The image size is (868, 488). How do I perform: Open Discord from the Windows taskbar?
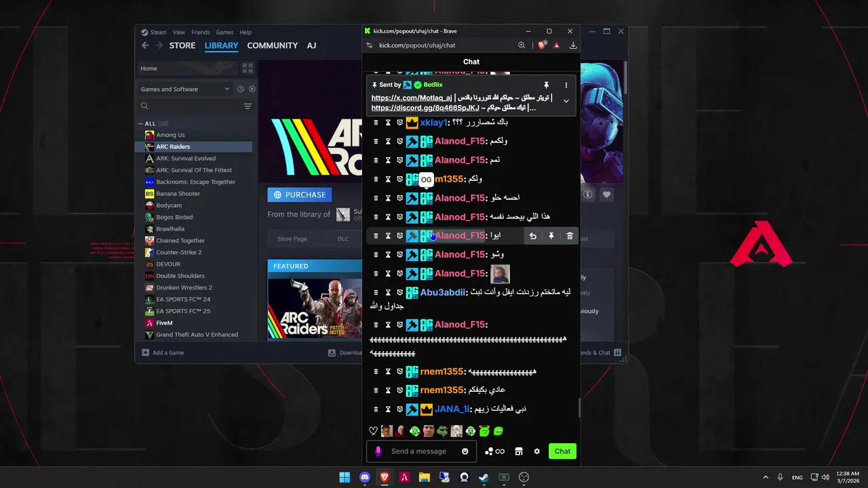point(365,477)
